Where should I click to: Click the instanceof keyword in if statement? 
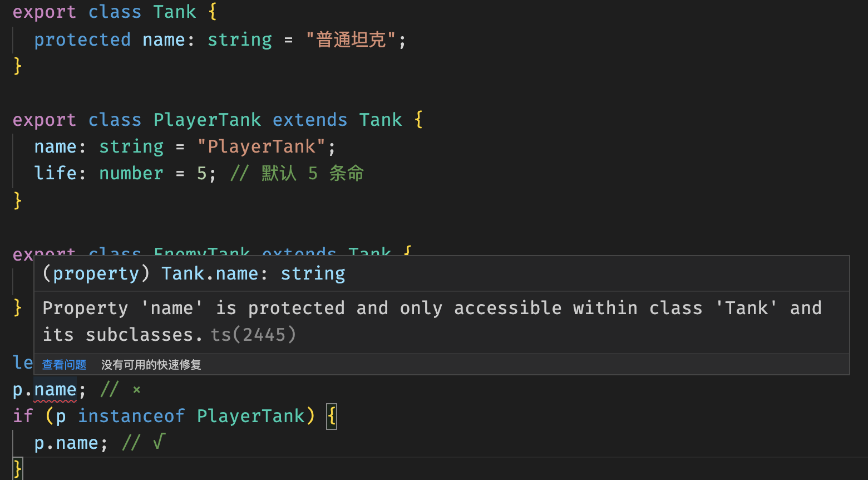[x=131, y=416]
